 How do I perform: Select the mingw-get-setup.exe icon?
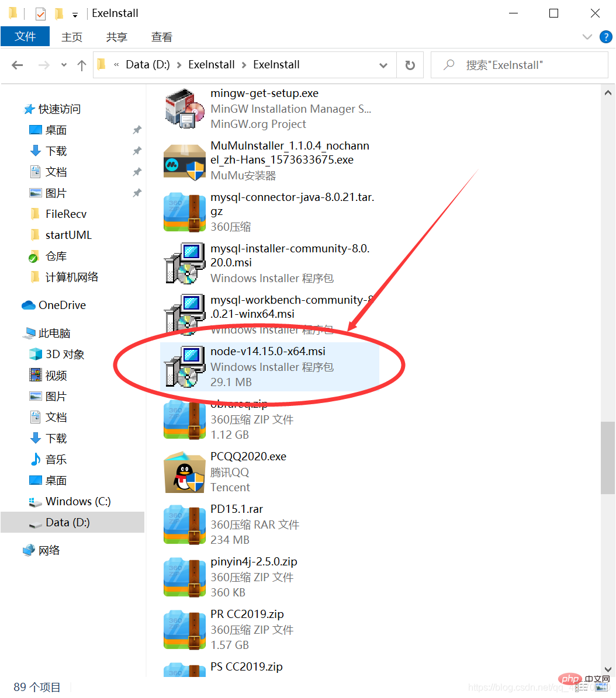click(185, 108)
